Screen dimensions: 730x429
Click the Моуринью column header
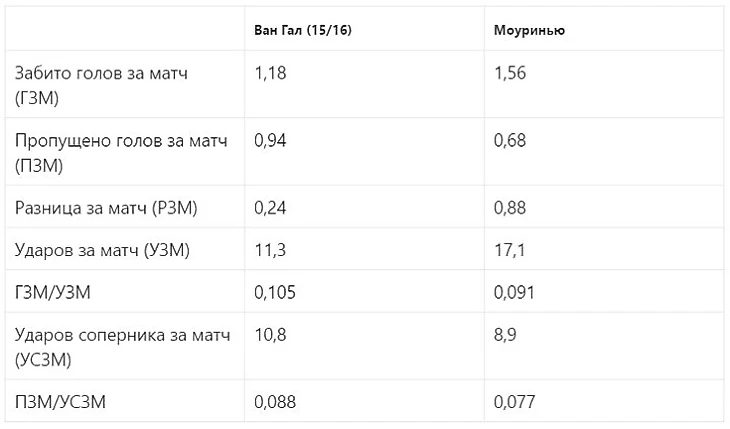click(529, 30)
